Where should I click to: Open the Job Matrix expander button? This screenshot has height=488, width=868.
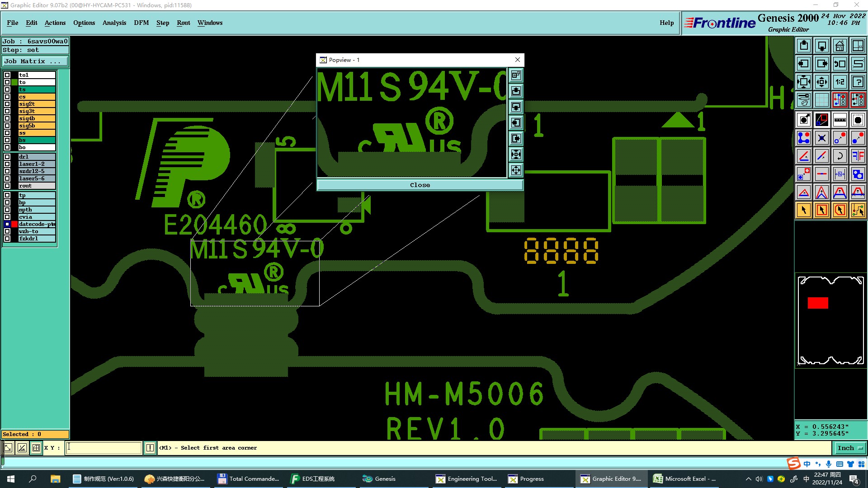(x=35, y=61)
